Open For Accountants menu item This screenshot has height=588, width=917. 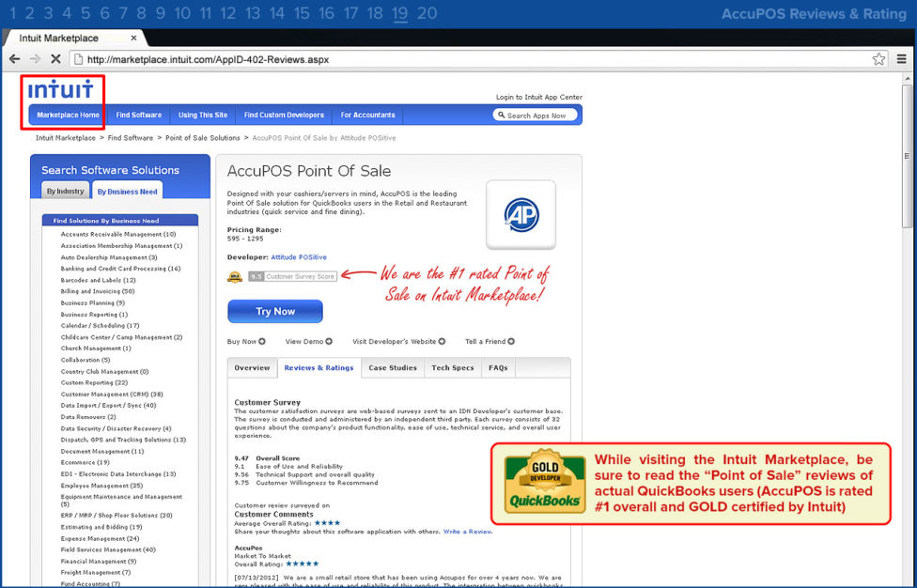tap(367, 116)
